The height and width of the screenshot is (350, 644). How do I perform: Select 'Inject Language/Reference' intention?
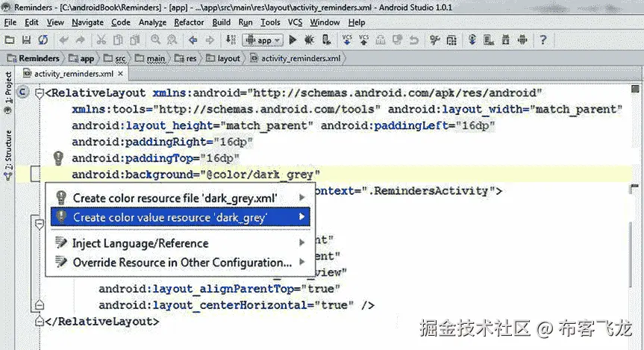tap(181, 243)
